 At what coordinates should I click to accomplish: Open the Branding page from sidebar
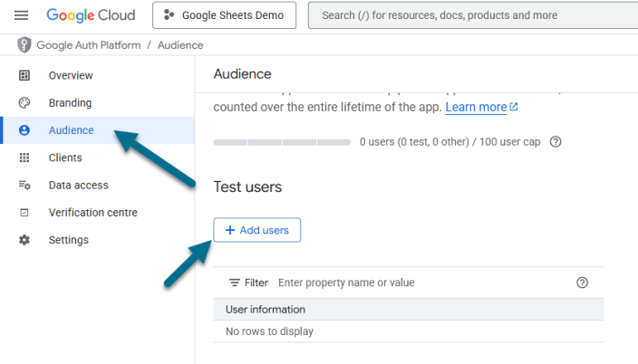[70, 103]
